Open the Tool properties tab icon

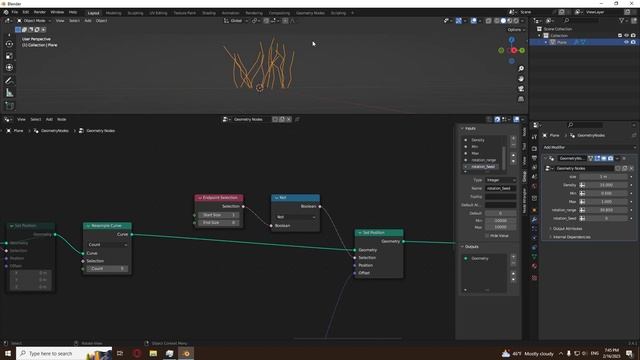click(x=534, y=137)
